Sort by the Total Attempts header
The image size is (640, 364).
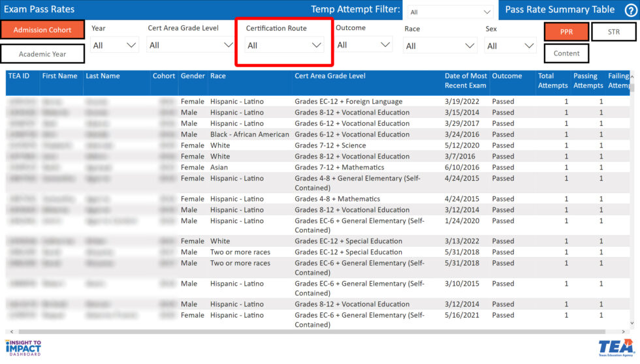click(x=552, y=81)
